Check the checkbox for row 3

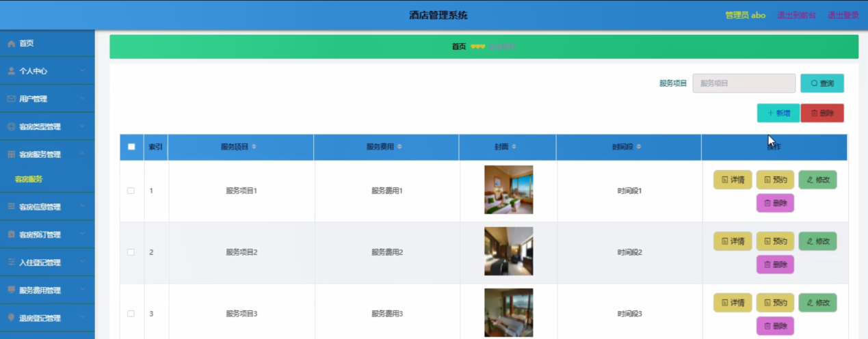[x=131, y=314]
